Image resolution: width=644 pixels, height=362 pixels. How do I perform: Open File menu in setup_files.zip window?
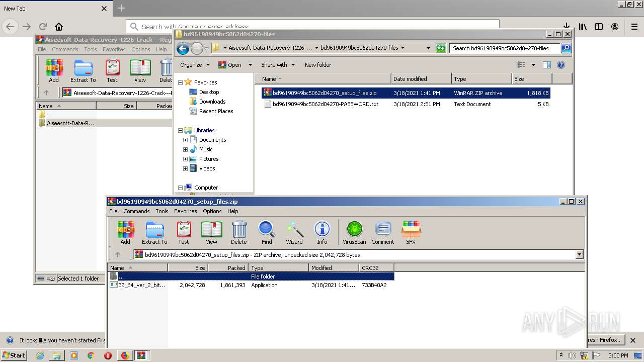tap(113, 211)
